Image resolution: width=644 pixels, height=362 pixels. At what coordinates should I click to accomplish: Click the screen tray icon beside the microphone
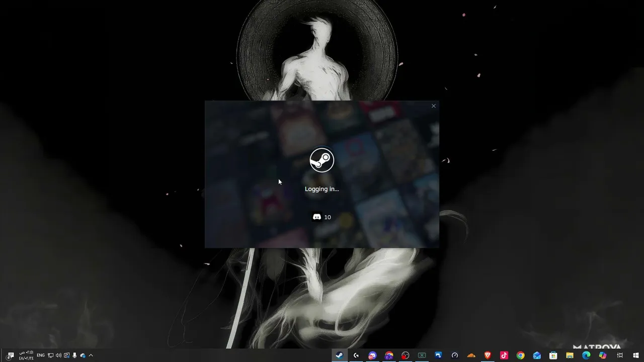pyautogui.click(x=67, y=355)
